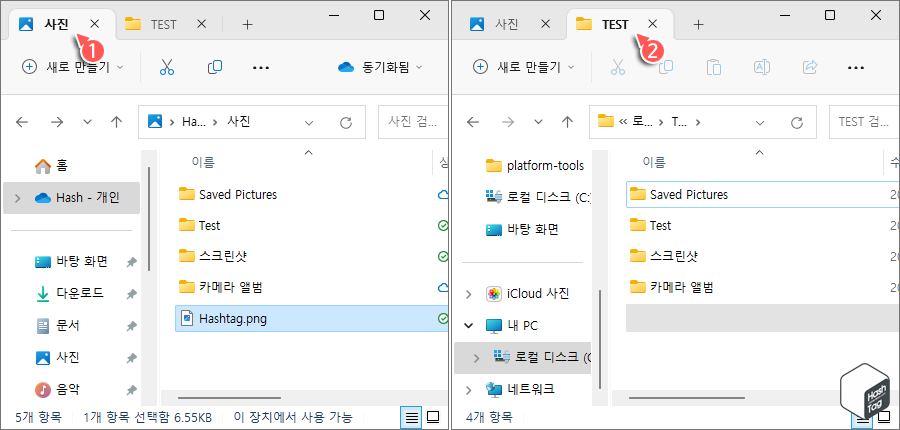Screen dimensions: 900x430
Task: Click Cut scissors icon in right window
Action: tap(618, 67)
